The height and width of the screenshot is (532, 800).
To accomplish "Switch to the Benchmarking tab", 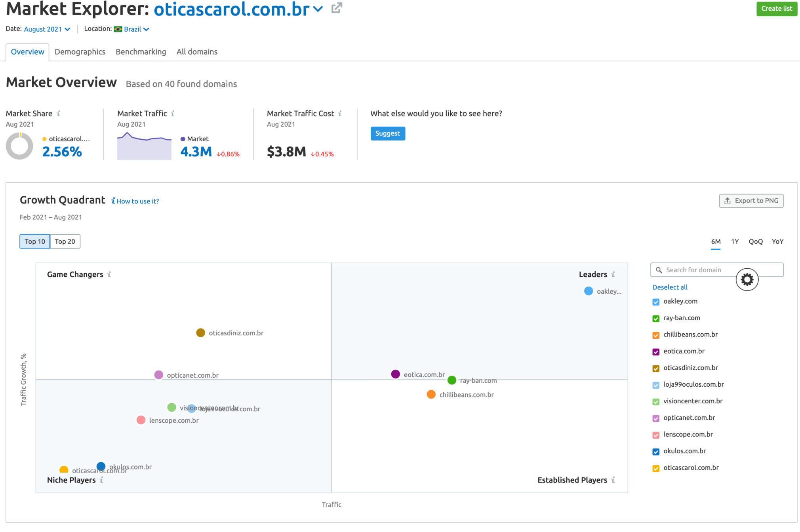I will tap(141, 52).
